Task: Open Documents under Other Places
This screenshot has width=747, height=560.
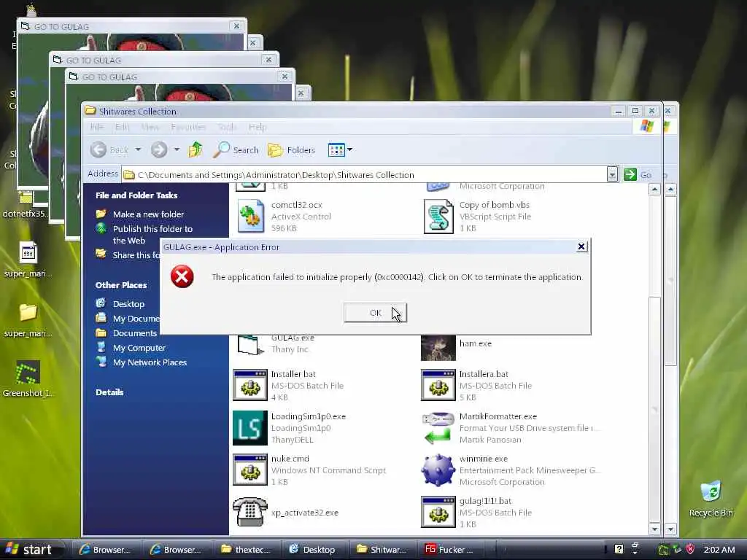Action: click(134, 332)
